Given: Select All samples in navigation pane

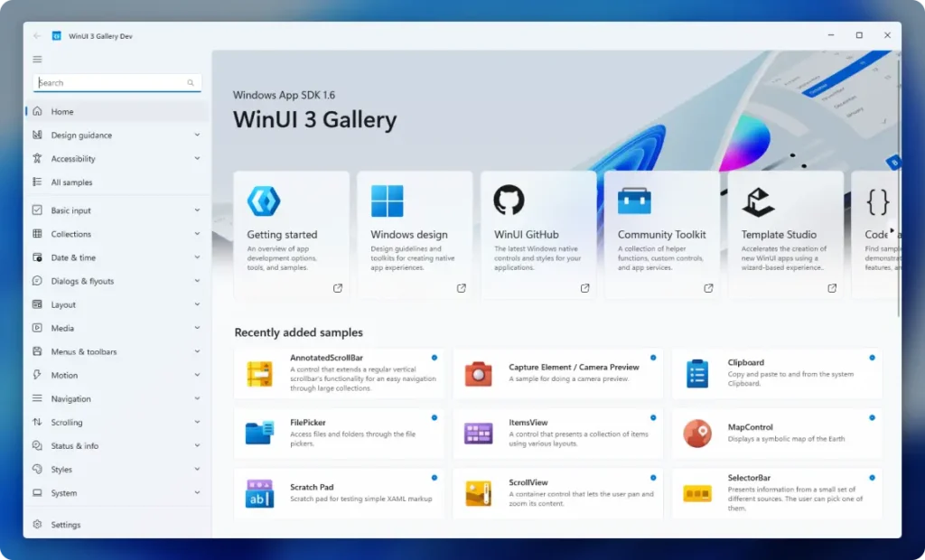Looking at the screenshot, I should click(117, 182).
